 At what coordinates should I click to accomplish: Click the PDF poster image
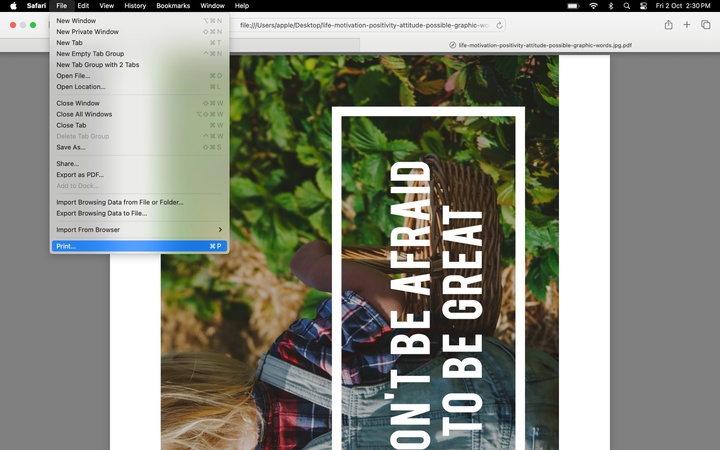[x=360, y=253]
